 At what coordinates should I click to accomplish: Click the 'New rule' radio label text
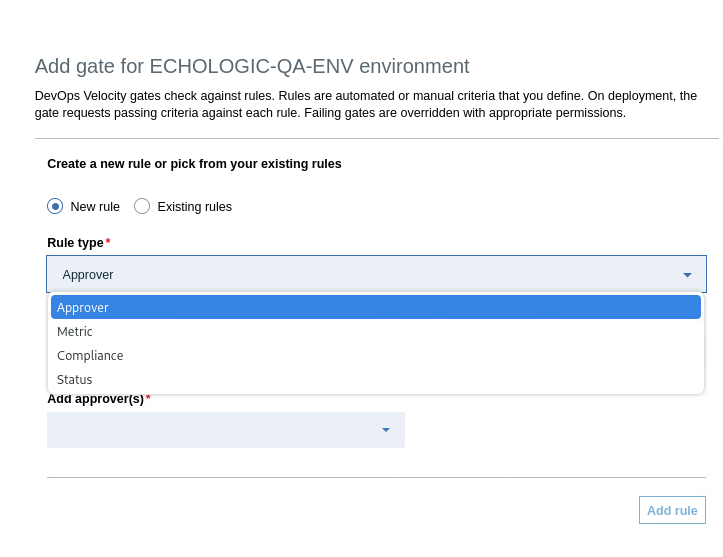pos(95,207)
